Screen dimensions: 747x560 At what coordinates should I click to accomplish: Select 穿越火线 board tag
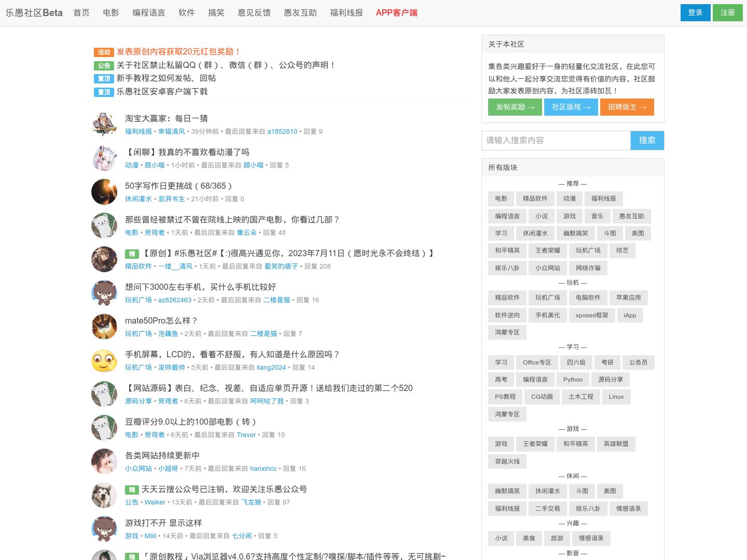507,461
